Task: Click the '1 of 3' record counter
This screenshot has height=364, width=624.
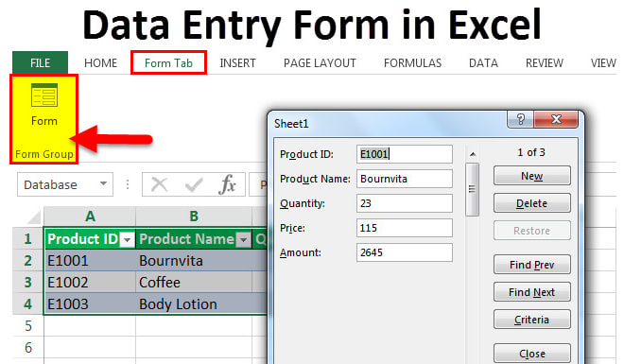Action: point(531,152)
